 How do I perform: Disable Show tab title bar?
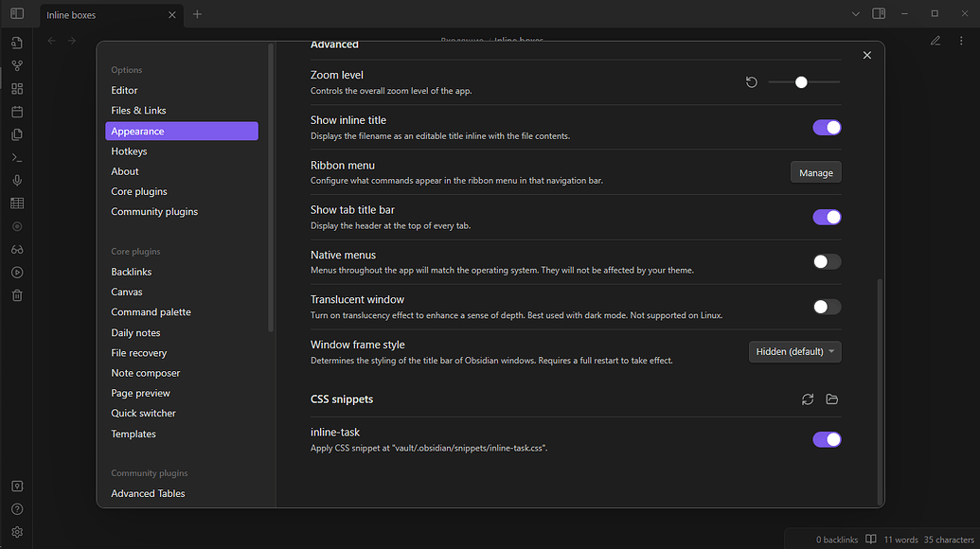(826, 217)
